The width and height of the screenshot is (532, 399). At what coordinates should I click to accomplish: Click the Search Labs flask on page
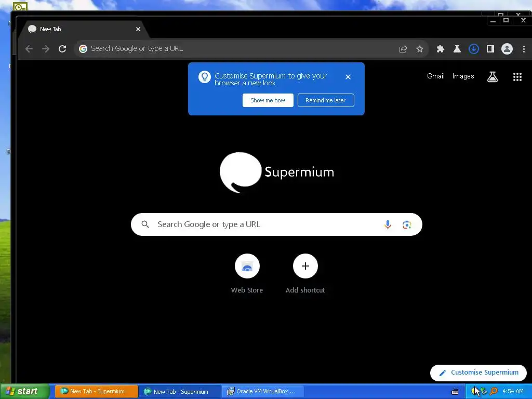493,77
